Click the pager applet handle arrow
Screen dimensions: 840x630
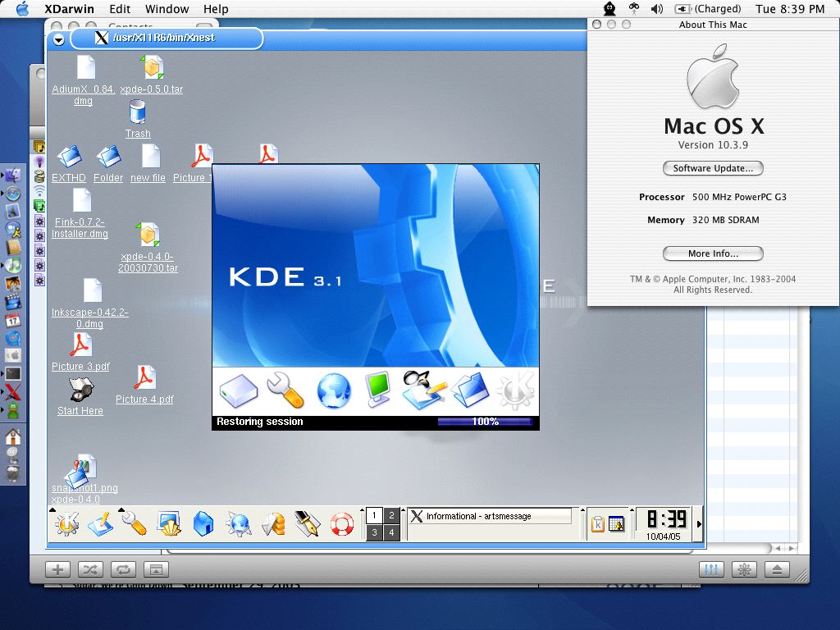(x=362, y=510)
